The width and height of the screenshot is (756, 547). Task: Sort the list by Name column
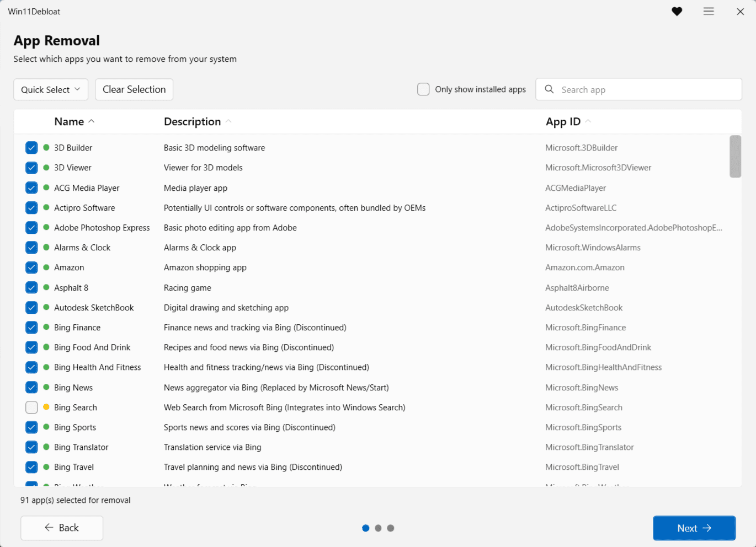point(70,122)
